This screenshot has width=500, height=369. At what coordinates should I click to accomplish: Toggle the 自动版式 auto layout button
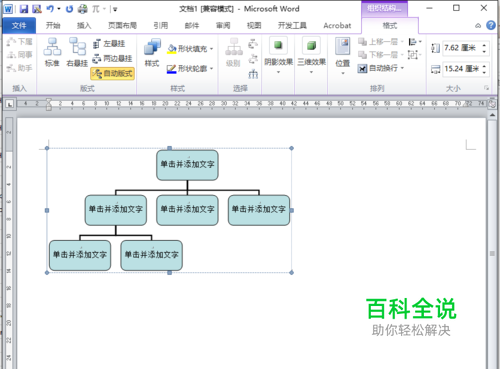click(x=112, y=73)
